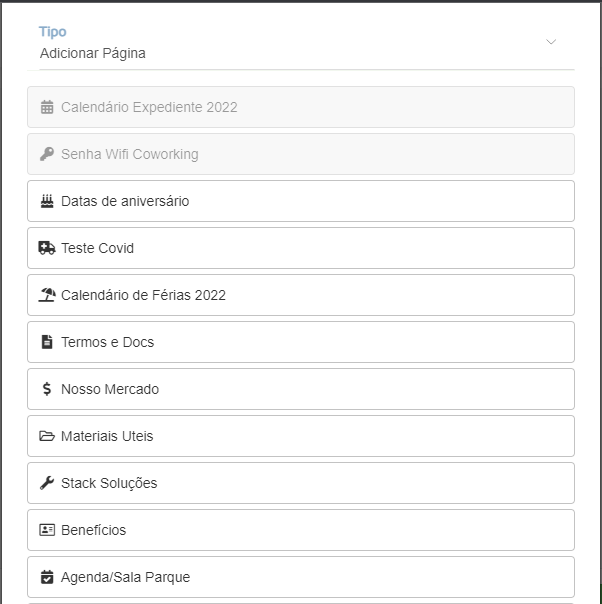Click the dollar sign icon
Image resolution: width=602 pixels, height=604 pixels.
[47, 389]
